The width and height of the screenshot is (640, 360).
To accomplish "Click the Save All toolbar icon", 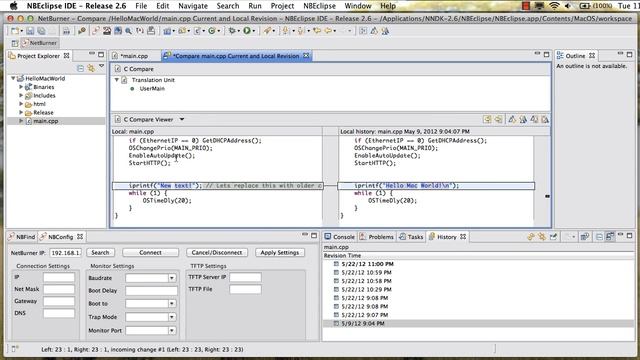I will click(42, 31).
